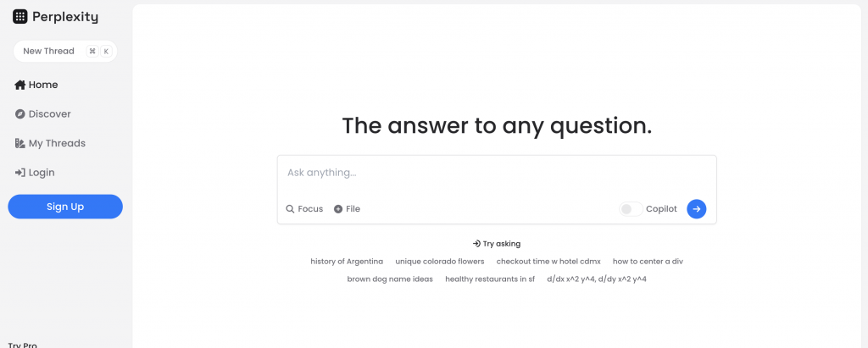Click the Home house icon
The width and height of the screenshot is (868, 348).
pos(19,85)
